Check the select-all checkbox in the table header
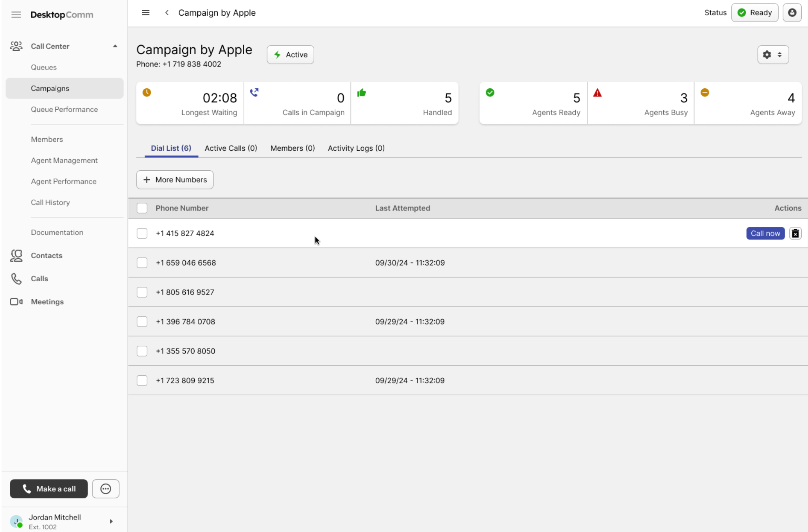Image resolution: width=808 pixels, height=532 pixels. (x=142, y=208)
